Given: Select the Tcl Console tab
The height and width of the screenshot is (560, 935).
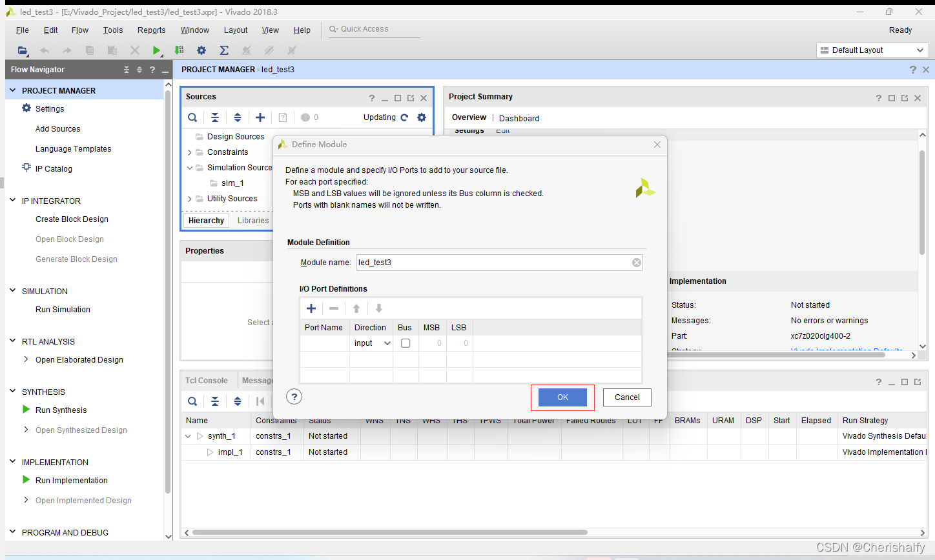Looking at the screenshot, I should [207, 381].
